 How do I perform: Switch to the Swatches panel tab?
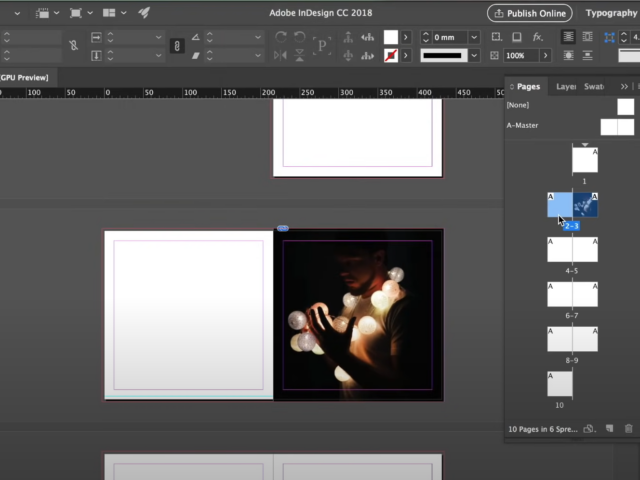[594, 87]
